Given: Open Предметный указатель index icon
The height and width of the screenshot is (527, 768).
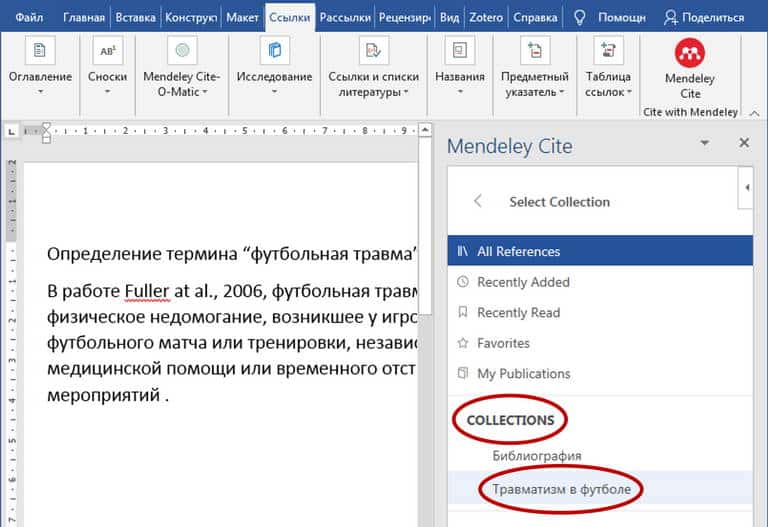Looking at the screenshot, I should (534, 50).
